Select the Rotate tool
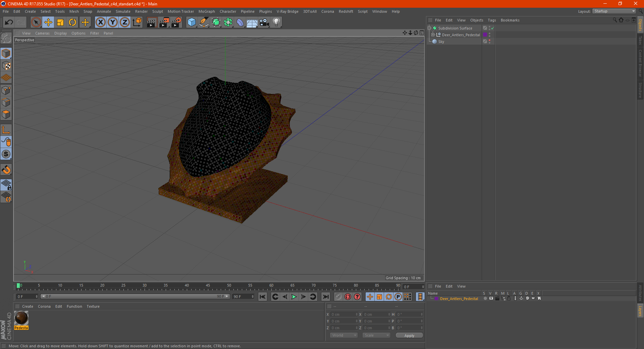Image resolution: width=644 pixels, height=349 pixels. [x=72, y=22]
